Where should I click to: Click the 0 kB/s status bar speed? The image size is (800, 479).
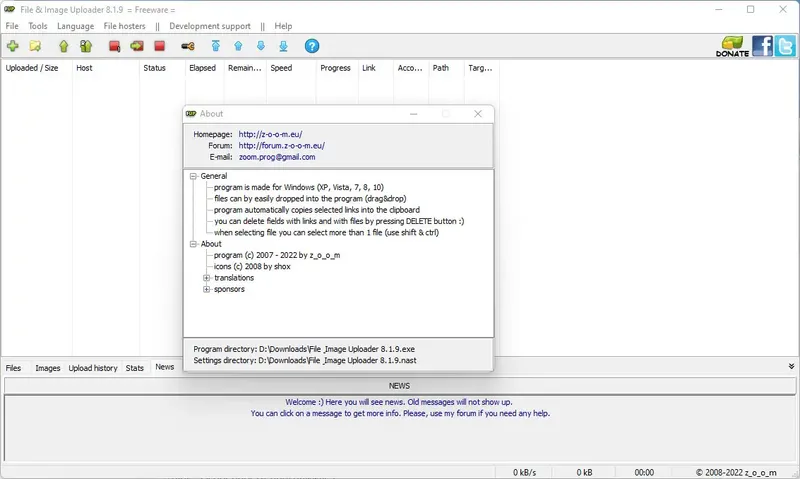pyautogui.click(x=524, y=472)
